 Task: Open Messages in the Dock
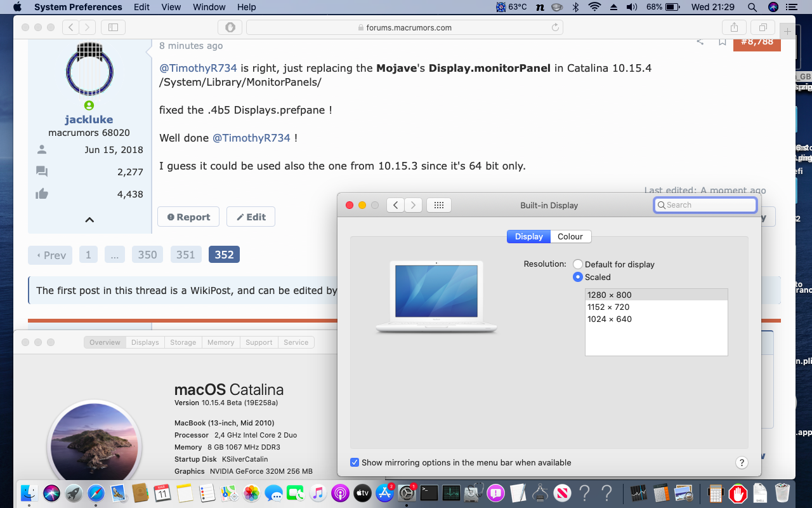click(x=273, y=493)
